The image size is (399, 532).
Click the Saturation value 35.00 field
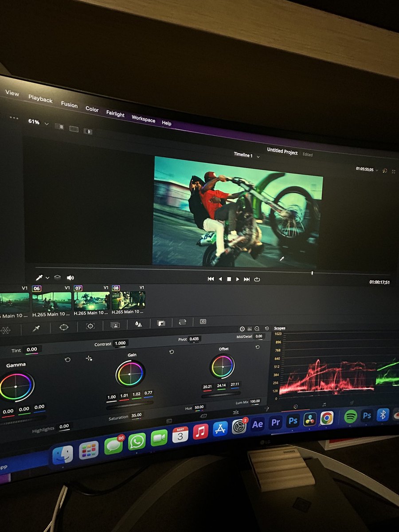coord(136,415)
